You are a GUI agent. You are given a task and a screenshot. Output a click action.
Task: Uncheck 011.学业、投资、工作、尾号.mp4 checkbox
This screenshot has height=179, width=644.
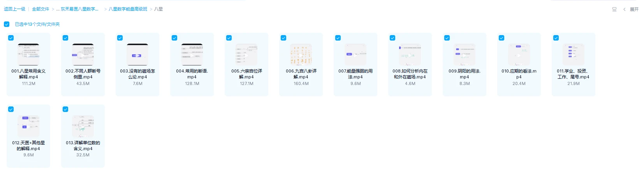[x=556, y=38]
